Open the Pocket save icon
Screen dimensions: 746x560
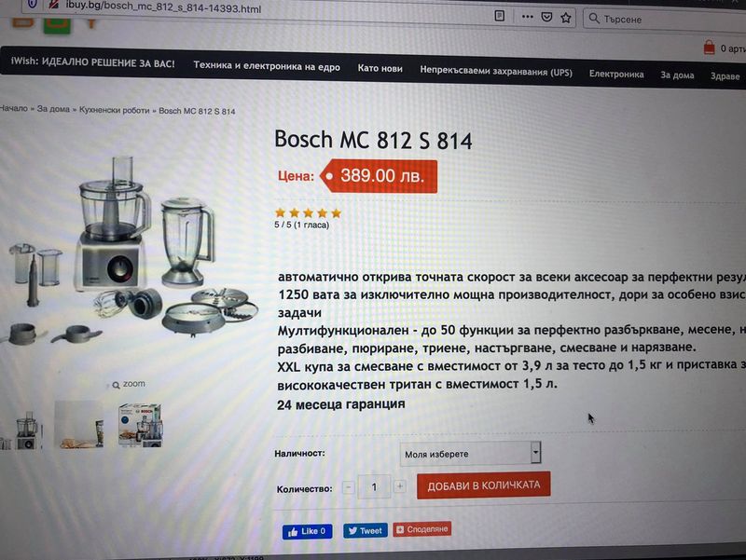coord(546,18)
